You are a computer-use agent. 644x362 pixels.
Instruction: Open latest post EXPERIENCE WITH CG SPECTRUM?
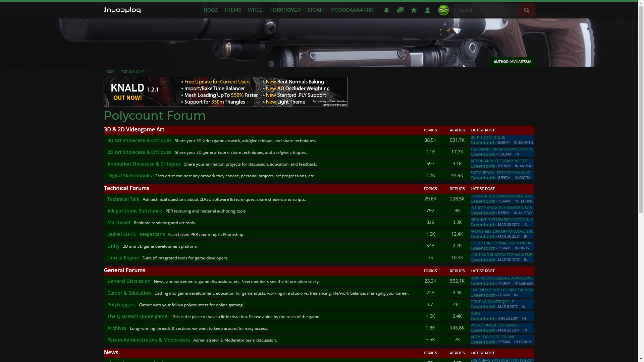[x=502, y=290]
